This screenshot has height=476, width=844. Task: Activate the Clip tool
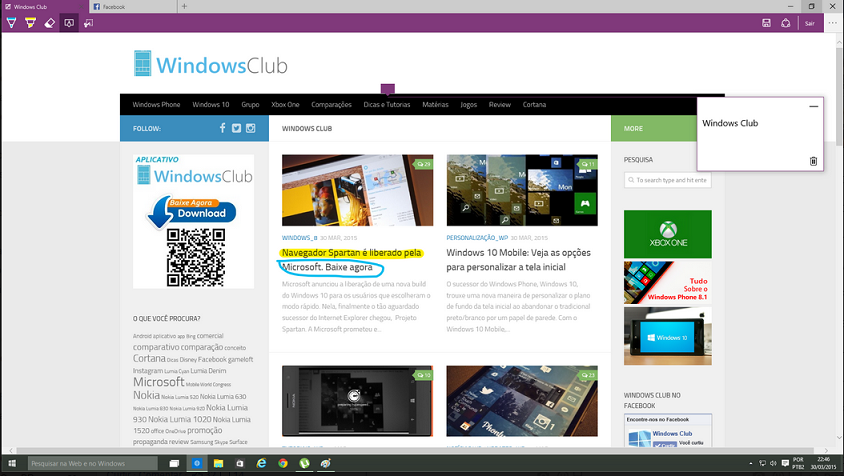[88, 23]
